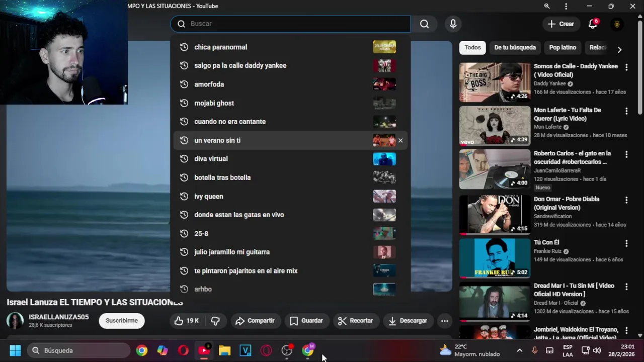The width and height of the screenshot is (644, 362).
Task: Open Dread Mar I Tu Sin Mi title
Action: pos(574,290)
